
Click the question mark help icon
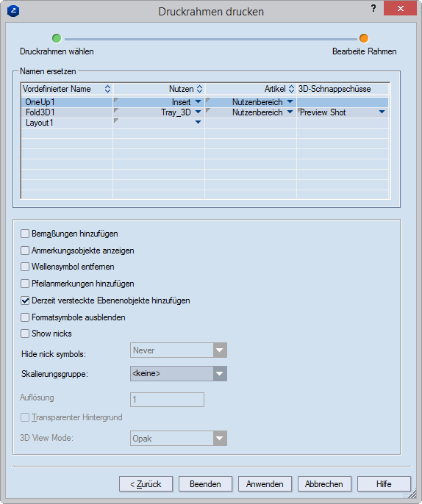(x=373, y=8)
